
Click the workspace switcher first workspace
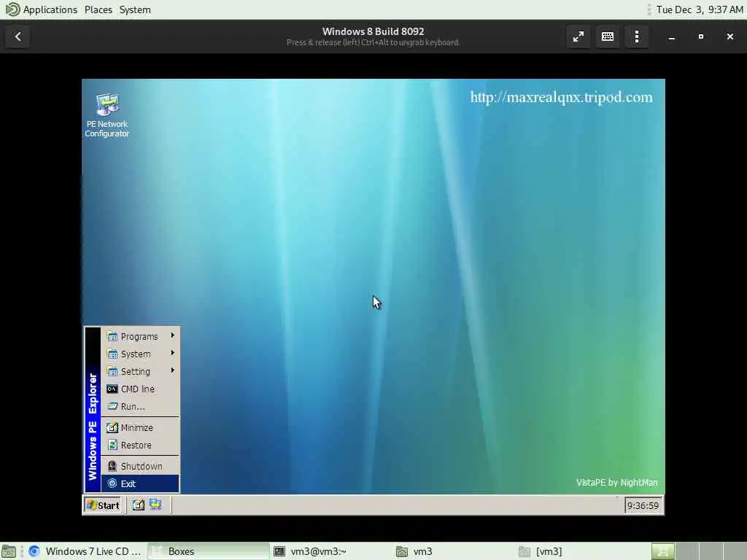coord(662,551)
